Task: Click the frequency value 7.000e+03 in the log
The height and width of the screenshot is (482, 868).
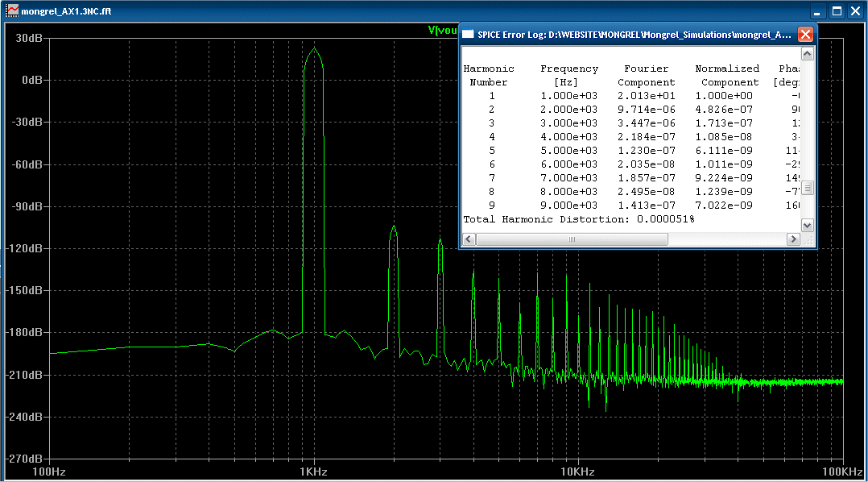Action: click(569, 178)
